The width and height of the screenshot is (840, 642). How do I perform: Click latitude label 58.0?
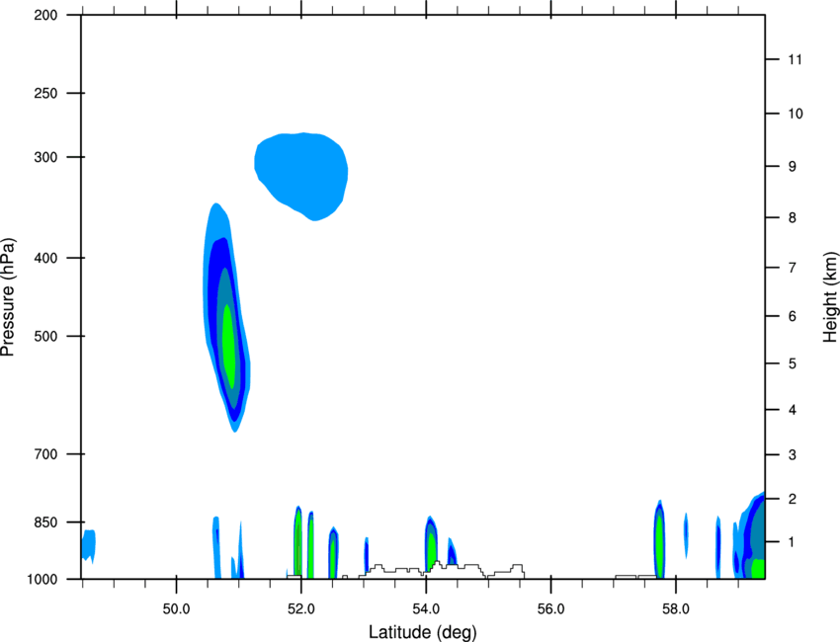click(676, 609)
